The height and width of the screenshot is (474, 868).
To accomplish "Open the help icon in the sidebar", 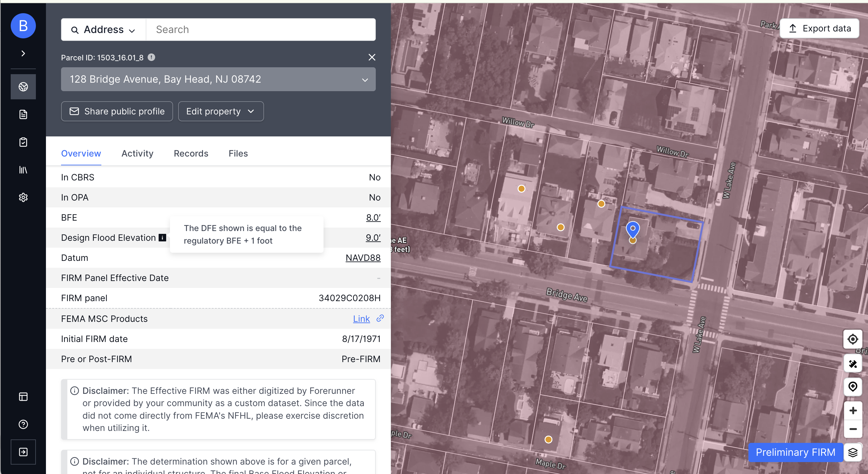I will click(x=23, y=424).
